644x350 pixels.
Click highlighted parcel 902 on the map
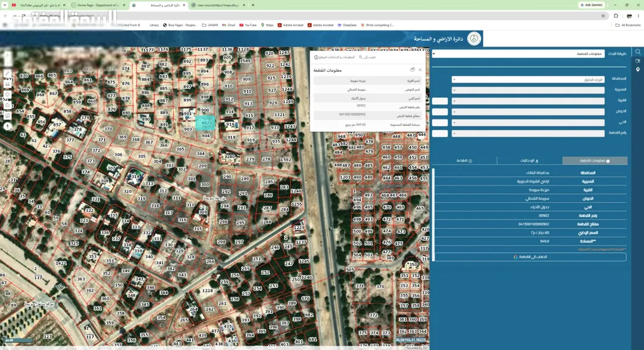205,123
